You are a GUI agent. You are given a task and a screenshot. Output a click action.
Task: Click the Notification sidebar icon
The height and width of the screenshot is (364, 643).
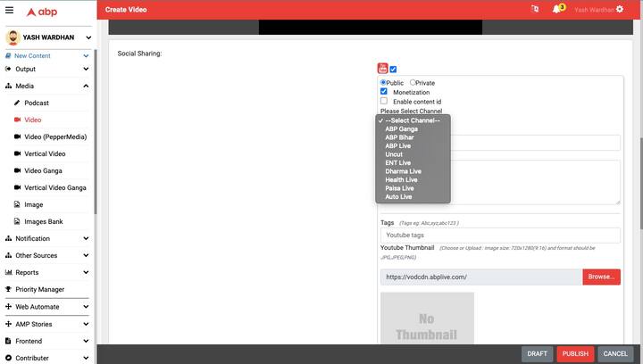pyautogui.click(x=8, y=238)
